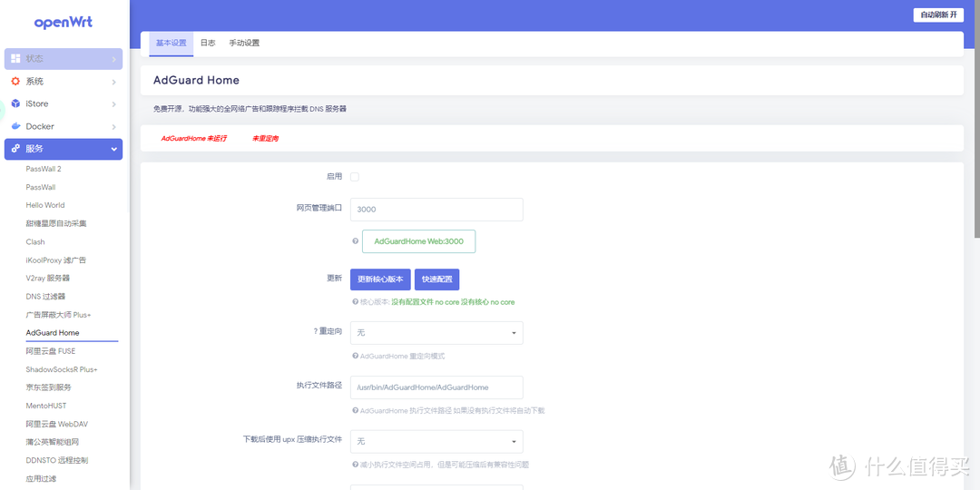This screenshot has width=980, height=490.
Task: Open PassWall 2 in services menu
Action: [x=44, y=169]
